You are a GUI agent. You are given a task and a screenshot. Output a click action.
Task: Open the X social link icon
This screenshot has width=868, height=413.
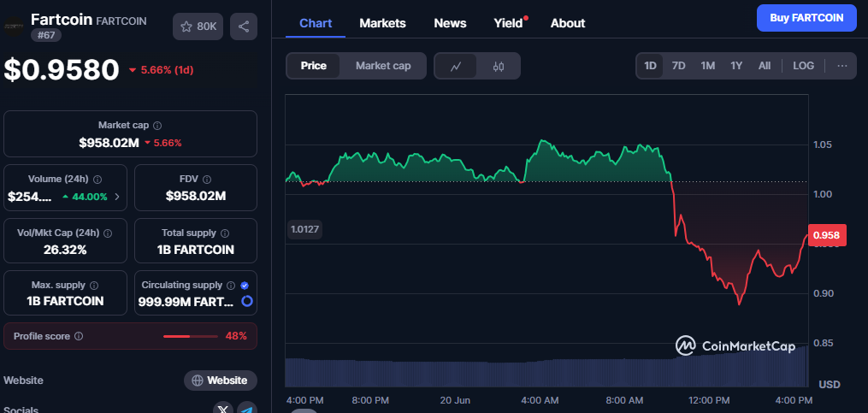[223, 409]
